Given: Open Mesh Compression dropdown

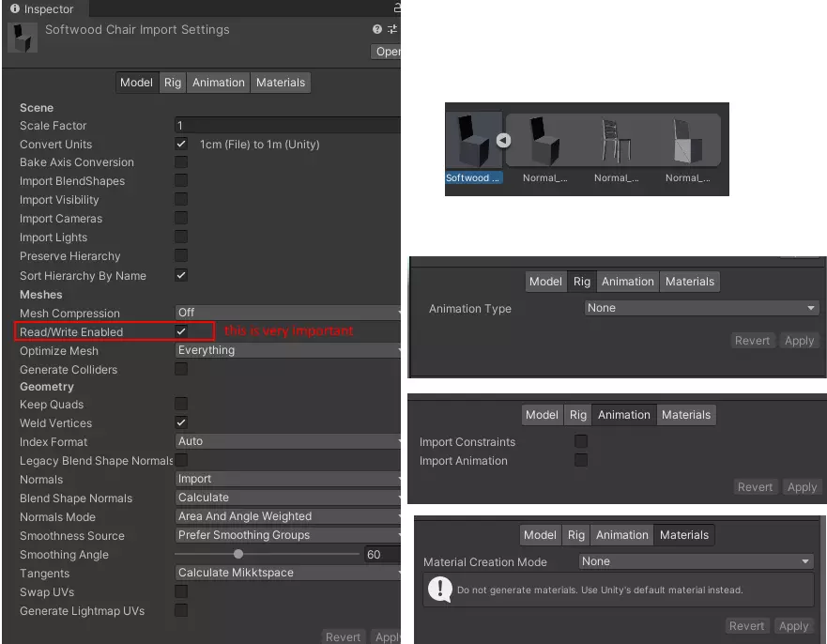Looking at the screenshot, I should tap(288, 313).
